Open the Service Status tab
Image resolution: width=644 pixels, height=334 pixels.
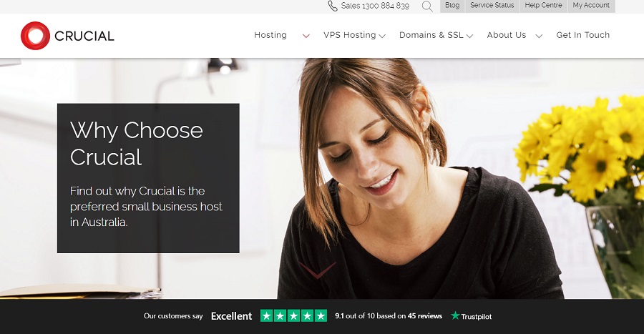tap(492, 6)
